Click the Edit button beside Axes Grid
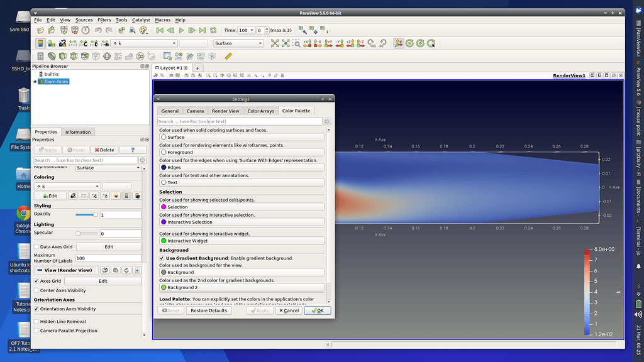The height and width of the screenshot is (362, 644). click(x=103, y=281)
